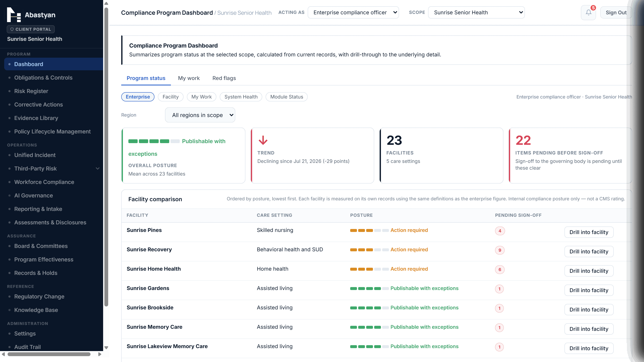Image resolution: width=644 pixels, height=362 pixels.
Task: Click the sidebar scroll-right arrow
Action: click(x=100, y=354)
